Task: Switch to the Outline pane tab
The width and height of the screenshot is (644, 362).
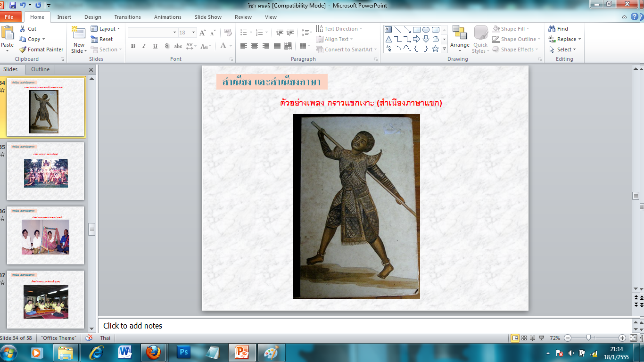Action: click(40, 69)
